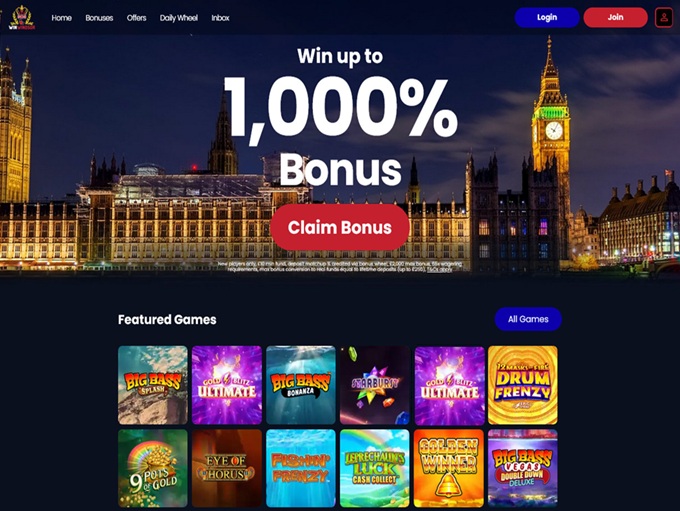Select the Drum Frenzy game tile

click(523, 385)
